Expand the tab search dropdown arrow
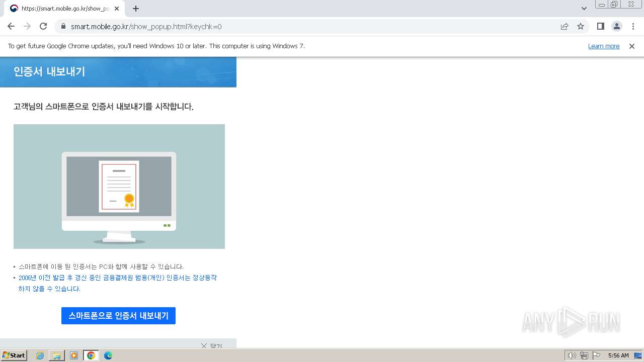Screen dimensions: 644x362 (584, 9)
